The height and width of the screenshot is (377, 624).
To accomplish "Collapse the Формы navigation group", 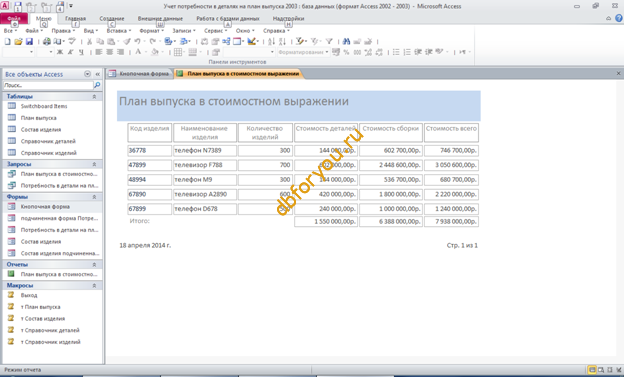I will (94, 197).
